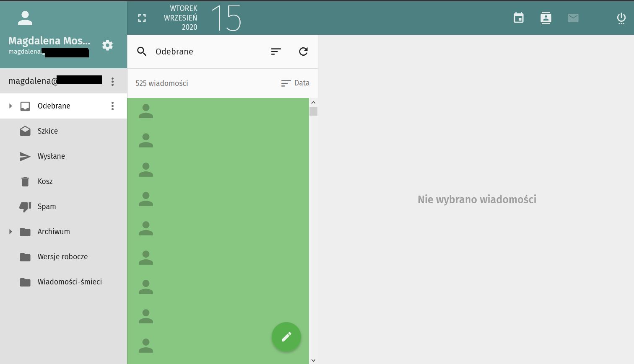The image size is (634, 364).
Task: Open sort dropdown labeled Data
Action: (x=295, y=83)
